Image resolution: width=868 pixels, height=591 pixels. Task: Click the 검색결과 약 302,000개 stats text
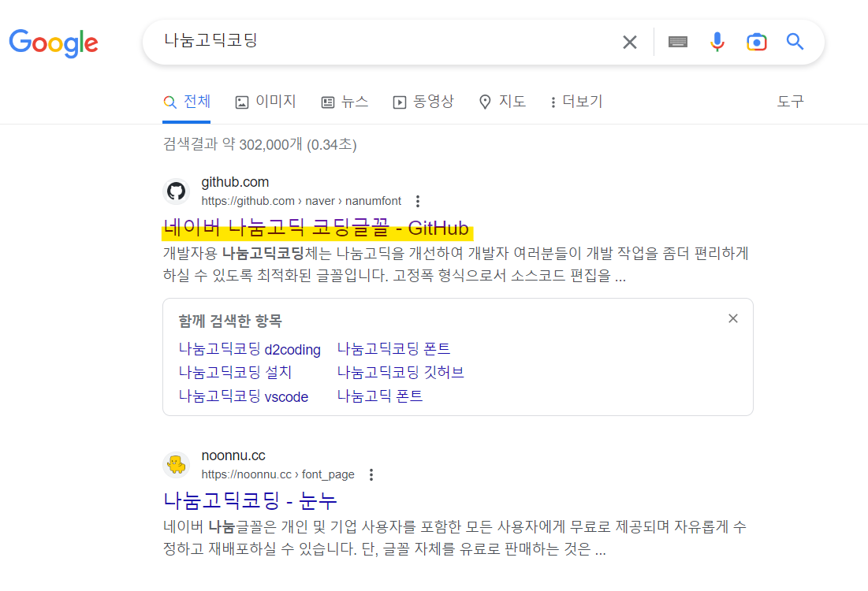(259, 144)
